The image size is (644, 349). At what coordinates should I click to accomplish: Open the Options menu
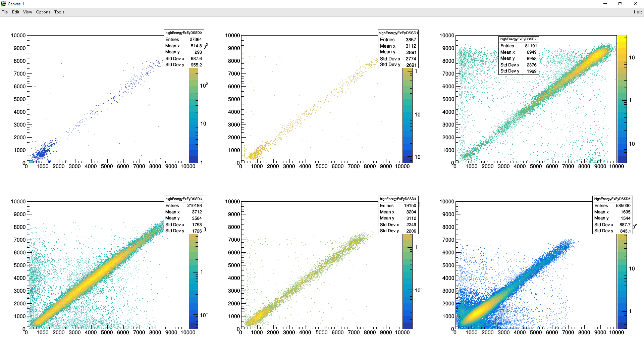(43, 12)
